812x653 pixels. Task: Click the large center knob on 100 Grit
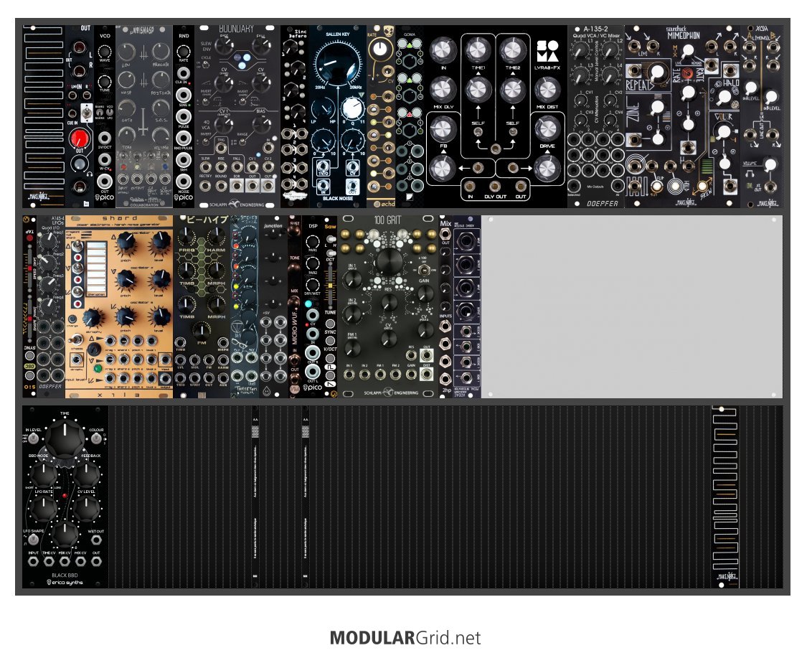[388, 262]
